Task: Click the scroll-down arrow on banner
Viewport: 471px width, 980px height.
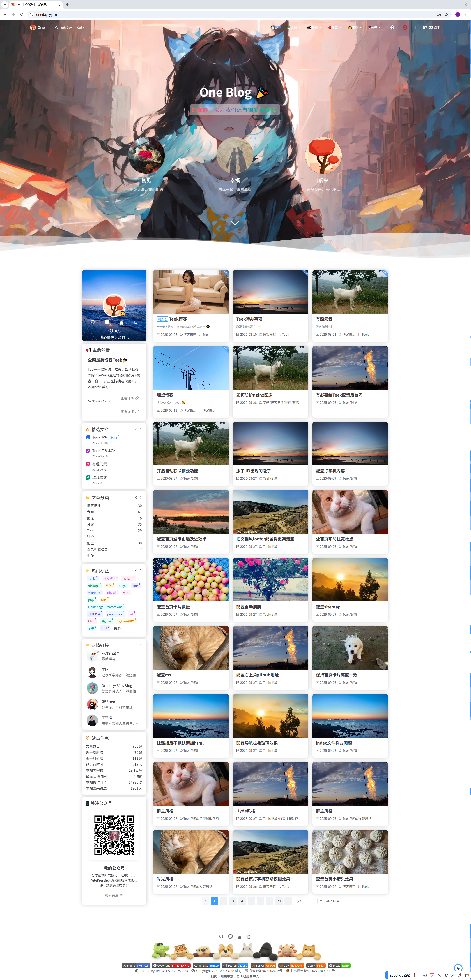Action: (235, 223)
